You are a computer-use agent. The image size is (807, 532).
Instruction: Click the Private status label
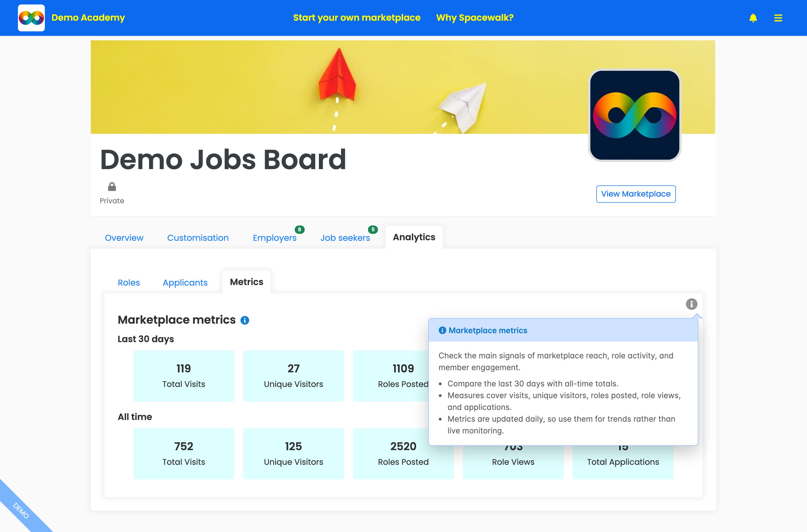[112, 201]
